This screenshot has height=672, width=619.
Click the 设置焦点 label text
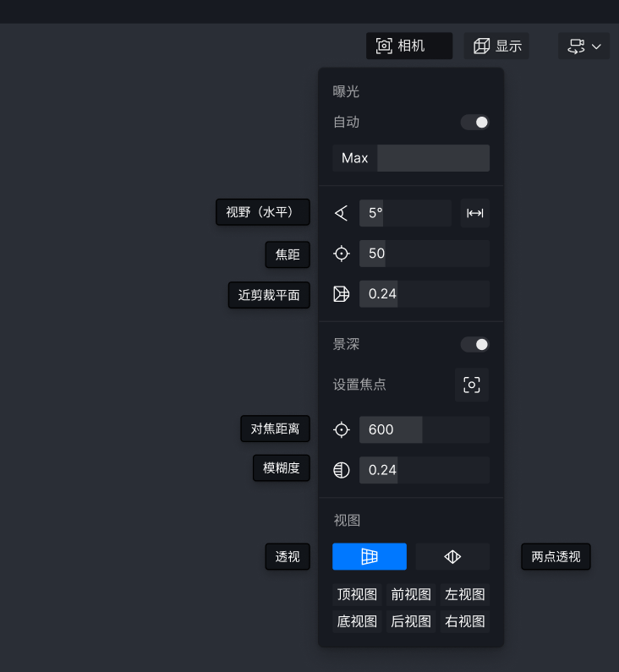click(x=359, y=385)
